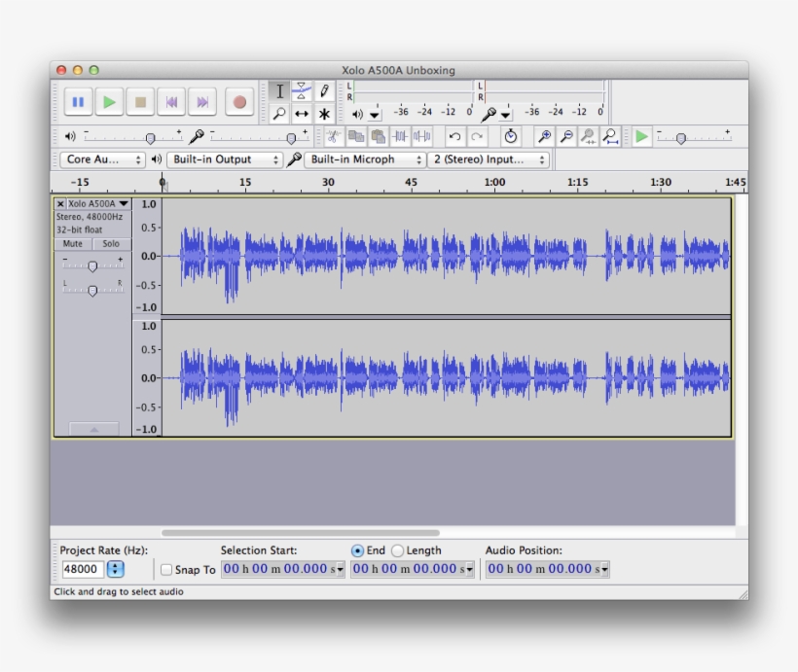
Task: Select the Envelope tool
Action: pyautogui.click(x=302, y=90)
